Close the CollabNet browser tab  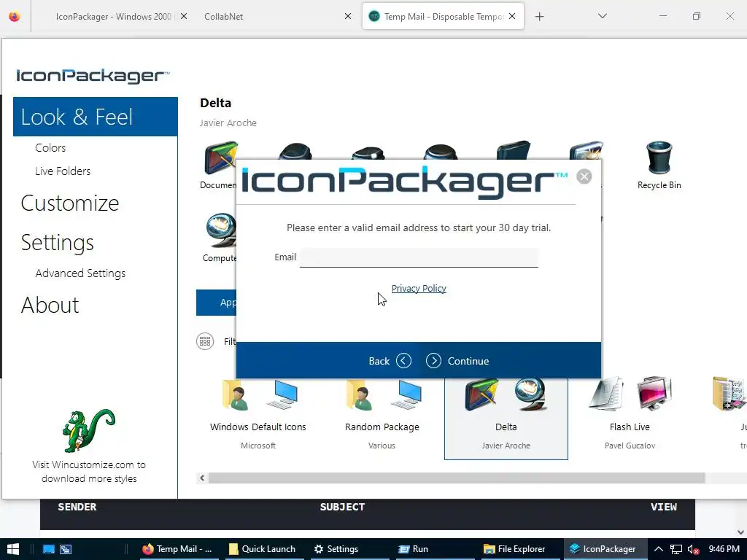click(348, 16)
